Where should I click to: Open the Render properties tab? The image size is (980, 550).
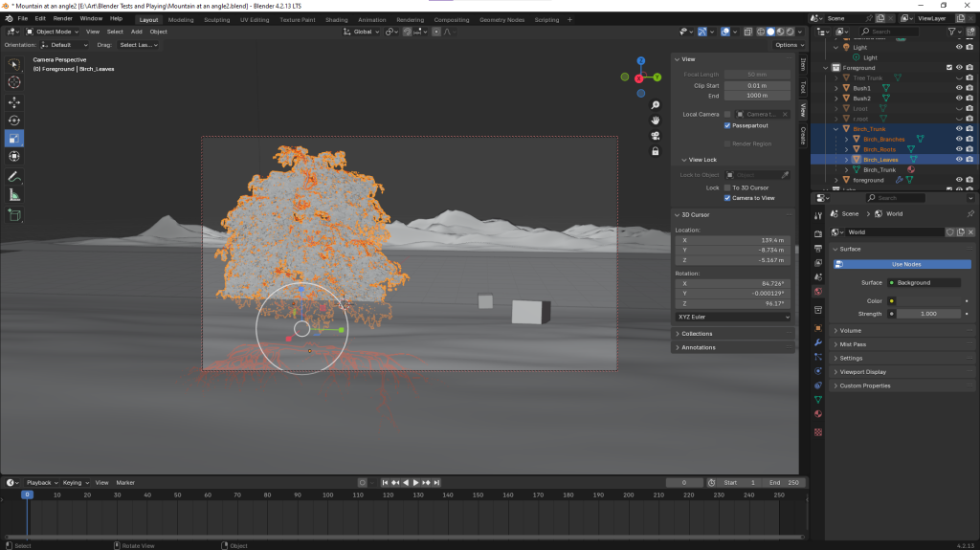click(x=818, y=233)
